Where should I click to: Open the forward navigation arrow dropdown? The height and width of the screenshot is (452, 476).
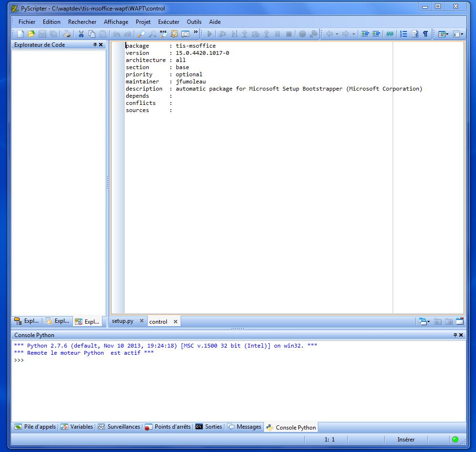click(354, 34)
